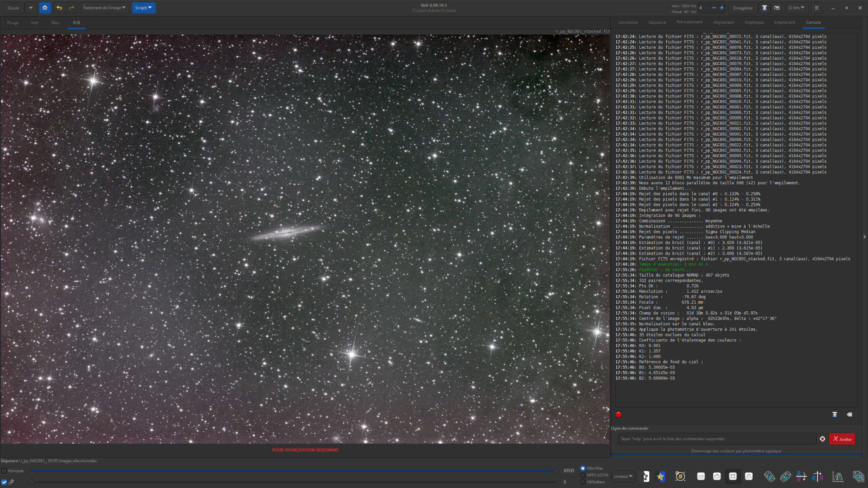Click the Enregistrer button

(743, 8)
